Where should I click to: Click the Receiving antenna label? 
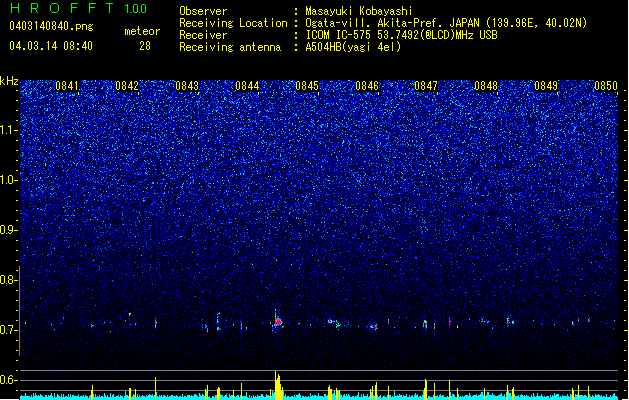click(x=230, y=47)
